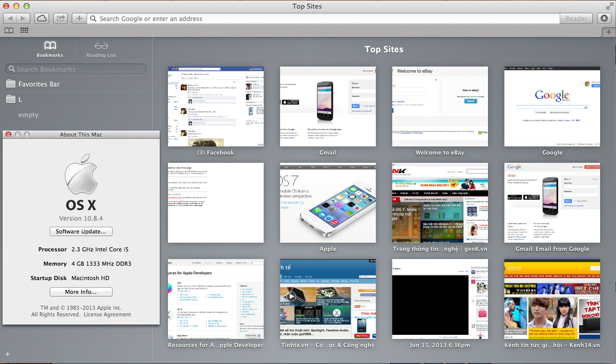Click the Macintosh HD startup disk text
Screen dimensions: 616x364
90,278
